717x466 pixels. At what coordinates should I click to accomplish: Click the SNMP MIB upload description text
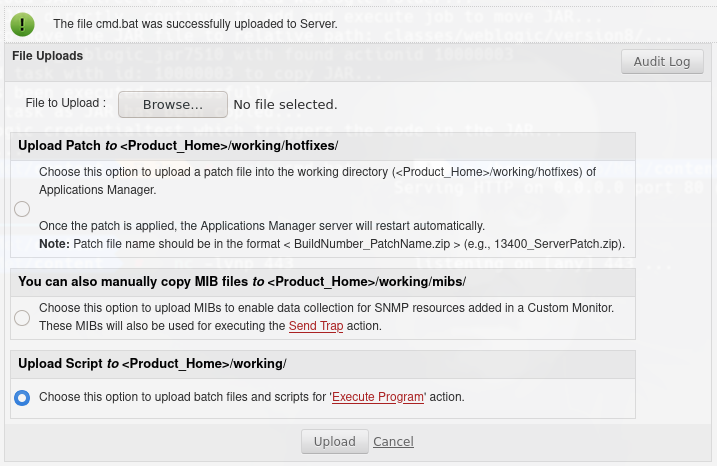point(326,308)
